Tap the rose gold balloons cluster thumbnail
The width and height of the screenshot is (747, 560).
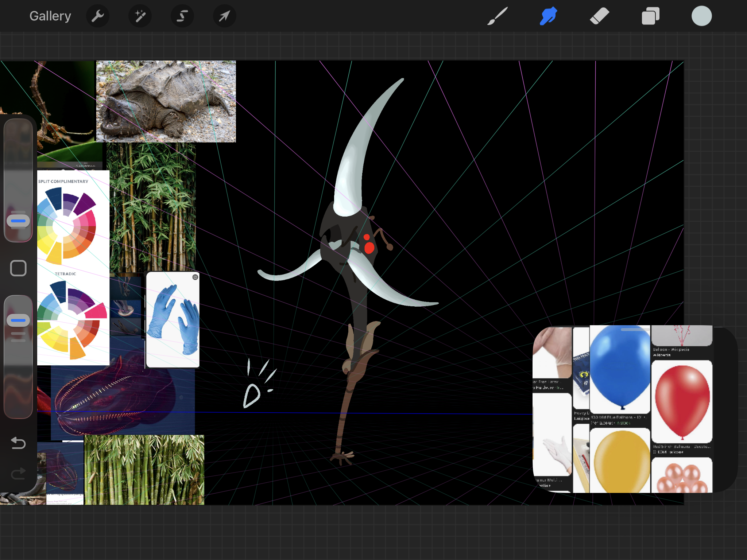click(682, 475)
